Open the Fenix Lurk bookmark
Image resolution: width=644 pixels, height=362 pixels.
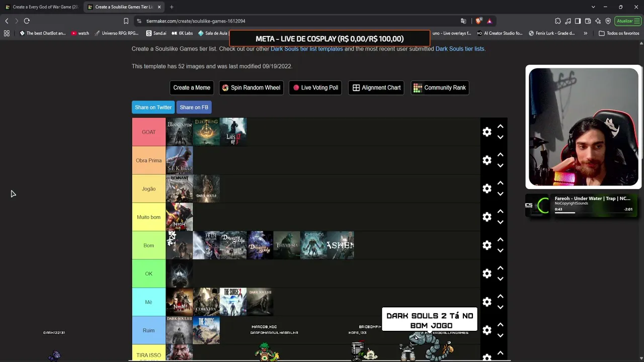(x=552, y=33)
